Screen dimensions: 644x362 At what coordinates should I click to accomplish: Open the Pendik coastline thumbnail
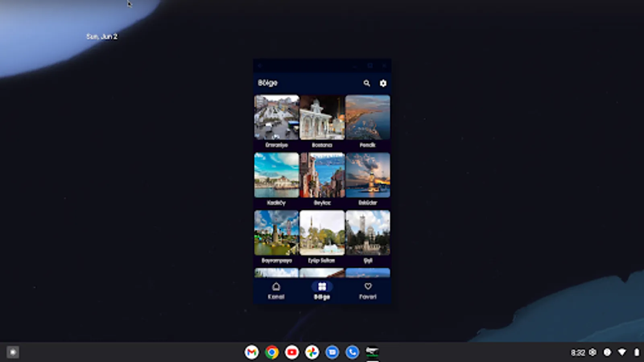(x=368, y=117)
